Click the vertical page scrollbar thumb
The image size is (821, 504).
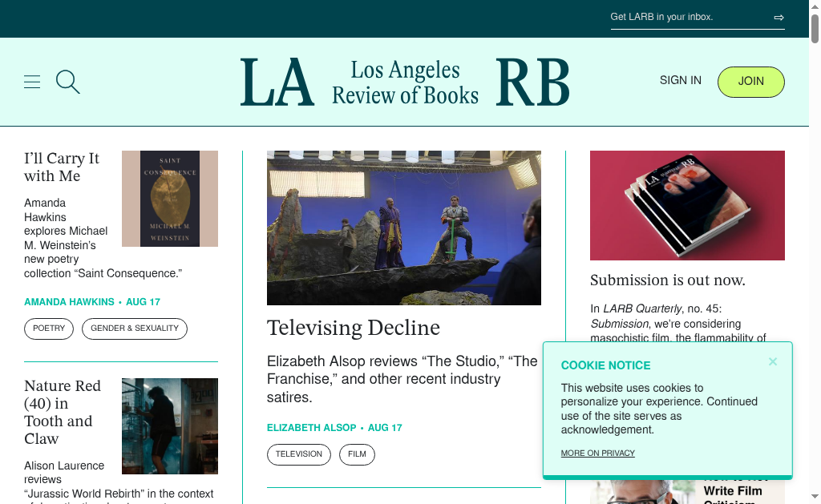click(815, 28)
